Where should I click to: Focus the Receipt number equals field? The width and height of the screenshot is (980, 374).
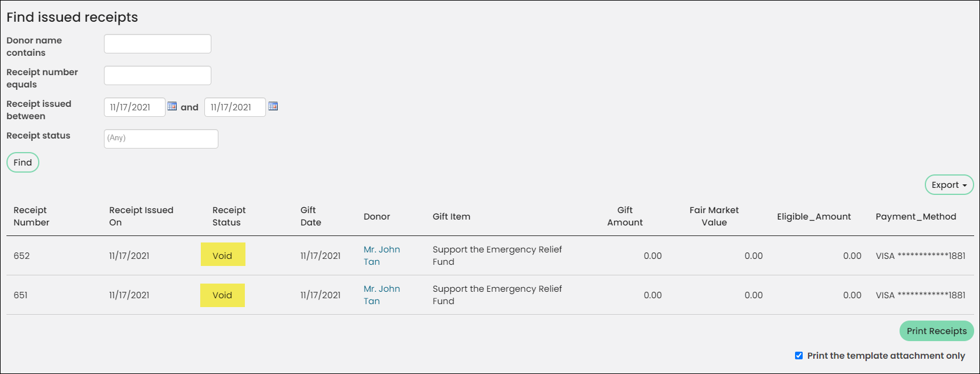(157, 76)
